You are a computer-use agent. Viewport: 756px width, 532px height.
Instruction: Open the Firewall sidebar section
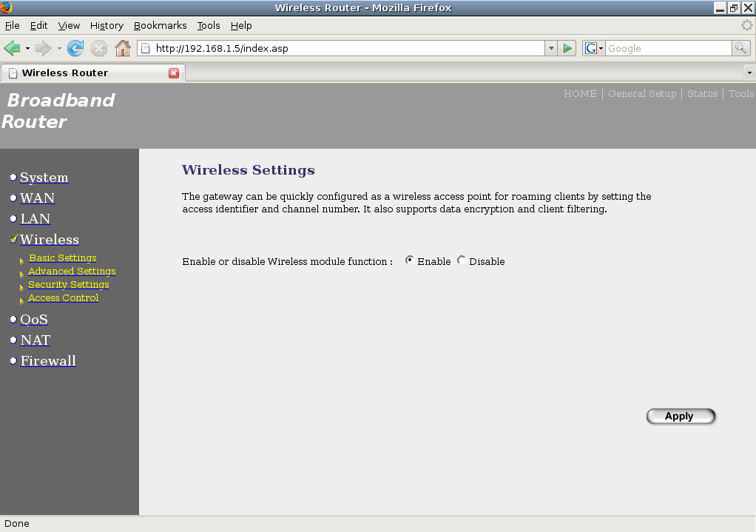[48, 361]
